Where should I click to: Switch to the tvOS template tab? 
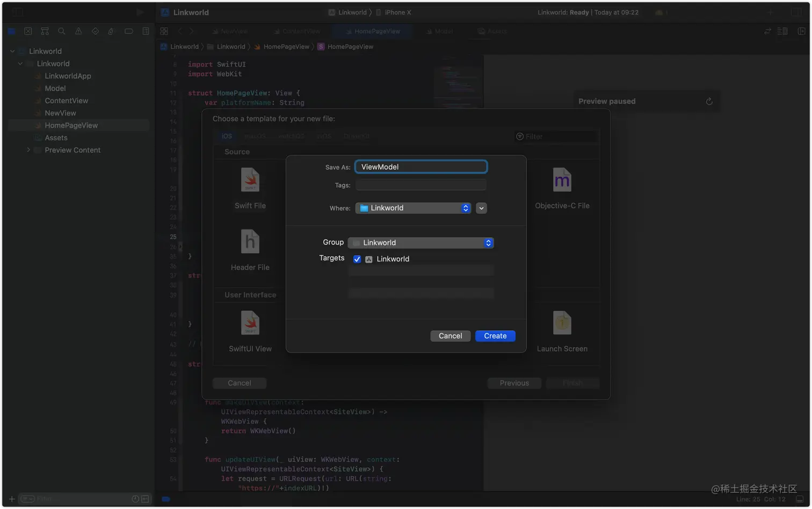(324, 136)
